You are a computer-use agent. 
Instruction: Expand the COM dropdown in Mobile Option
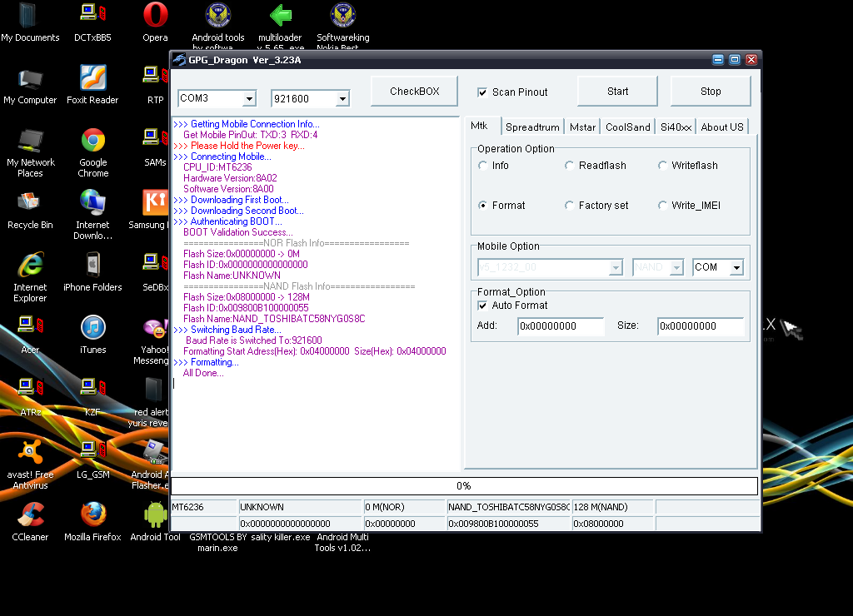736,267
